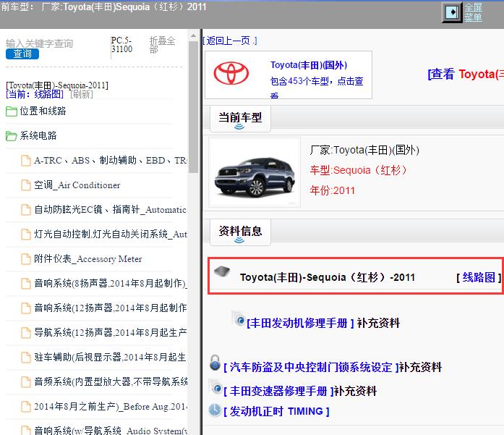Click file icon beside 附件仪表_Accessory Meter
Screen dimensions: 504x435
[26, 259]
